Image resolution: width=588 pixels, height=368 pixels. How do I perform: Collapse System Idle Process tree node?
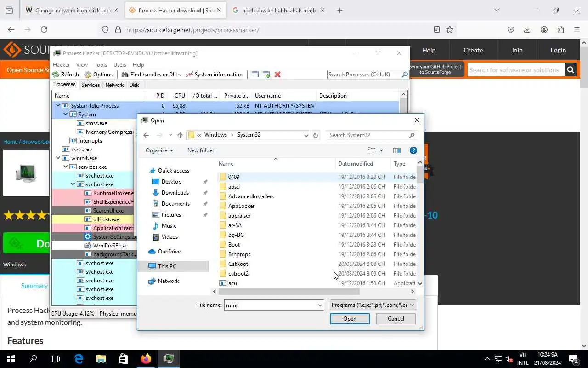coord(58,106)
